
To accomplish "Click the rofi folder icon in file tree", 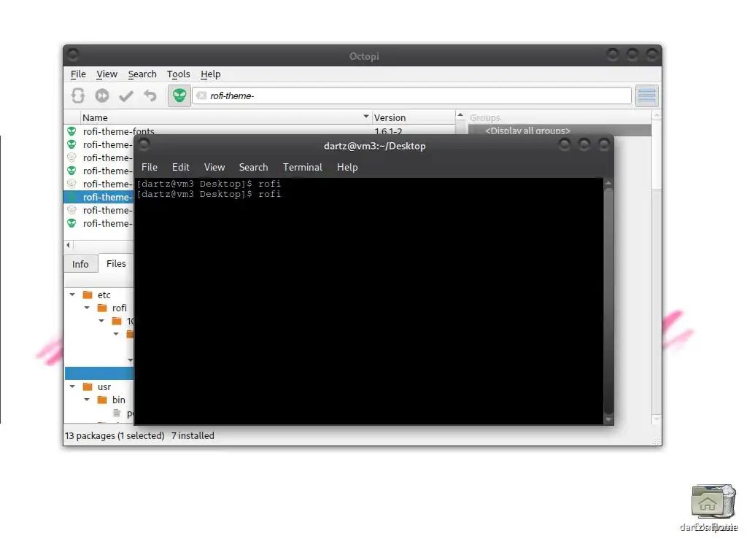I will [x=102, y=308].
